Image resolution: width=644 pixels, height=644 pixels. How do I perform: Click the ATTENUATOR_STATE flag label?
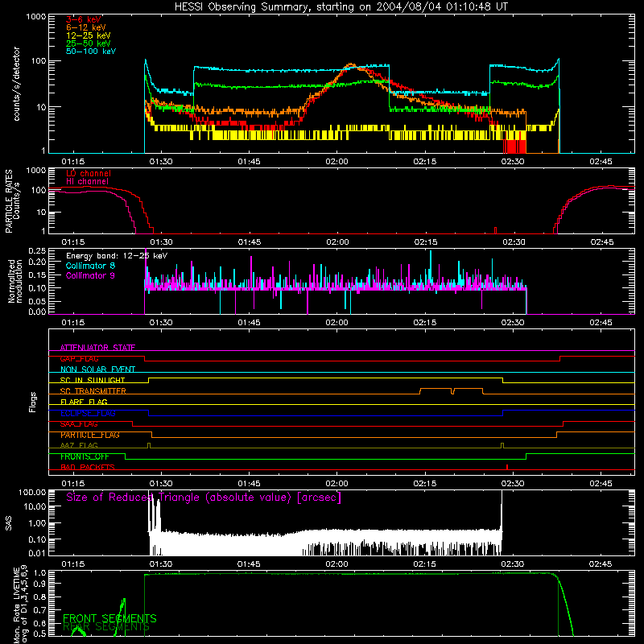coord(97,348)
